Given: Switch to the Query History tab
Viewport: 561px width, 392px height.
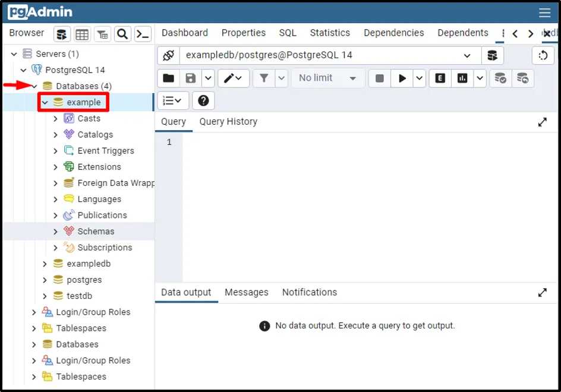Looking at the screenshot, I should click(228, 122).
